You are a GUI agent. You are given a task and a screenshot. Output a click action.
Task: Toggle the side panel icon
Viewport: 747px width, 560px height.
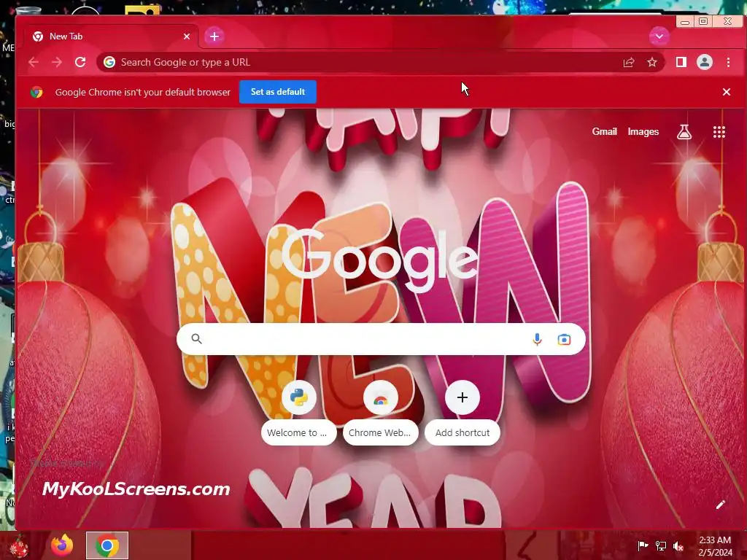[x=681, y=62]
